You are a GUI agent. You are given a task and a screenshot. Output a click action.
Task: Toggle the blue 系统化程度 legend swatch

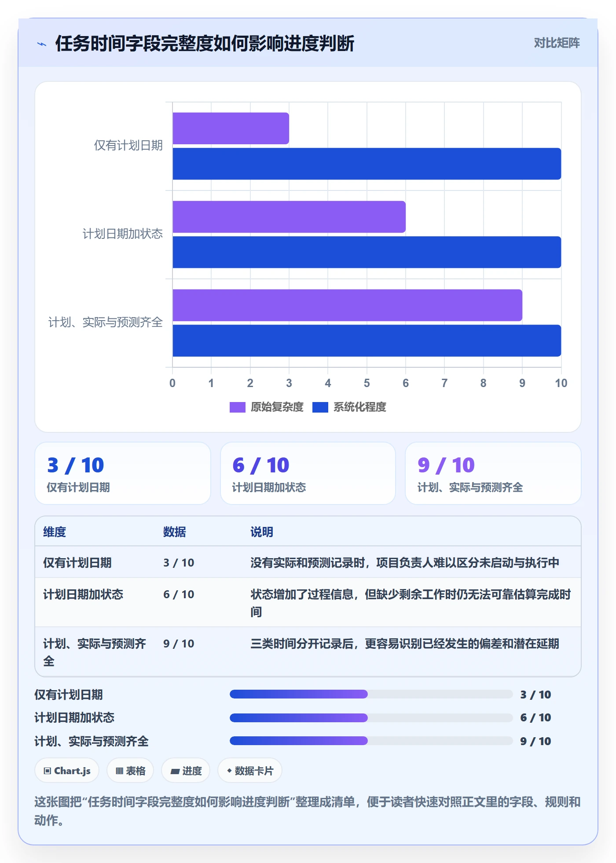(320, 407)
